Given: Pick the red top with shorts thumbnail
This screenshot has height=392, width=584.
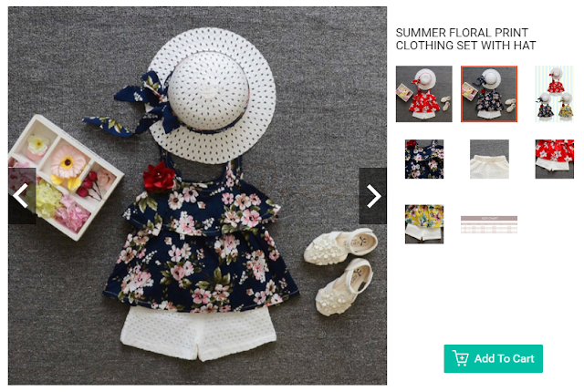Looking at the screenshot, I should pyautogui.click(x=554, y=160).
